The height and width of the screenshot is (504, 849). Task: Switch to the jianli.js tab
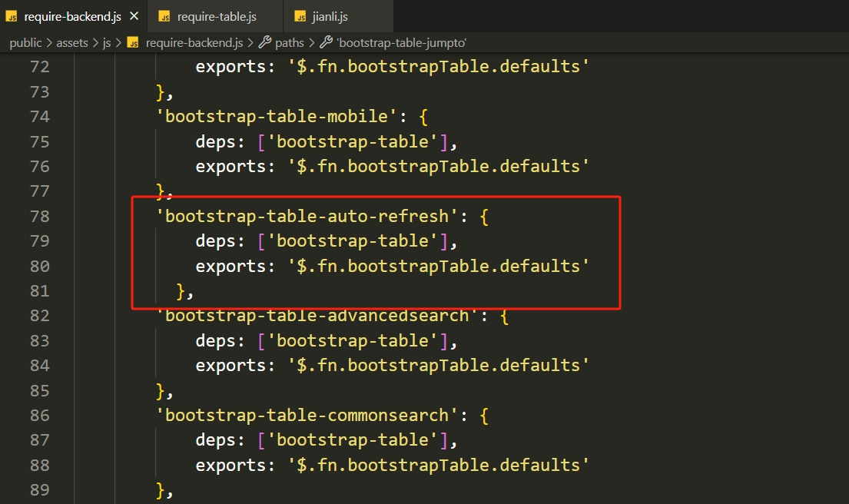point(338,16)
